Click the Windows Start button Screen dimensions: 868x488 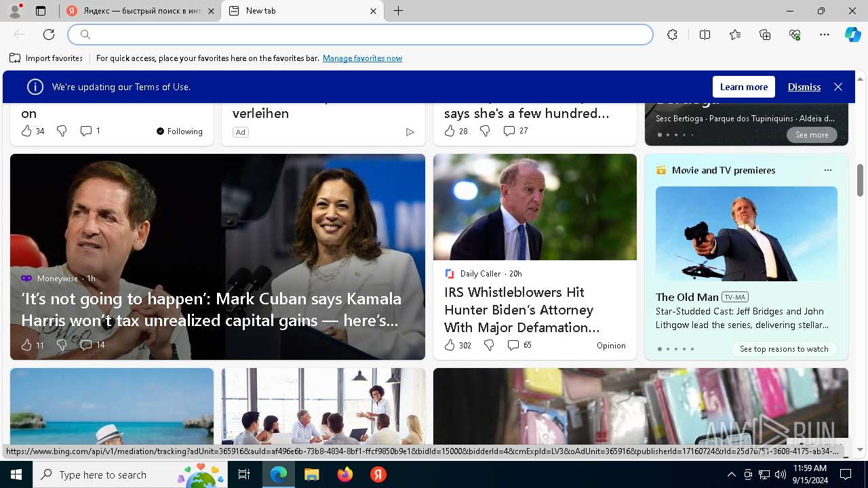(16, 474)
